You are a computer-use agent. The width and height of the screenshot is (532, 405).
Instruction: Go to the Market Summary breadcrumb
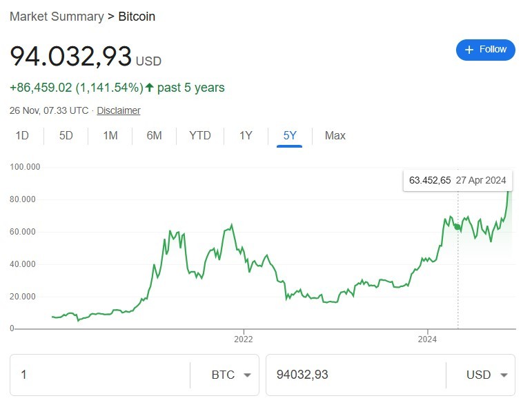pyautogui.click(x=55, y=17)
